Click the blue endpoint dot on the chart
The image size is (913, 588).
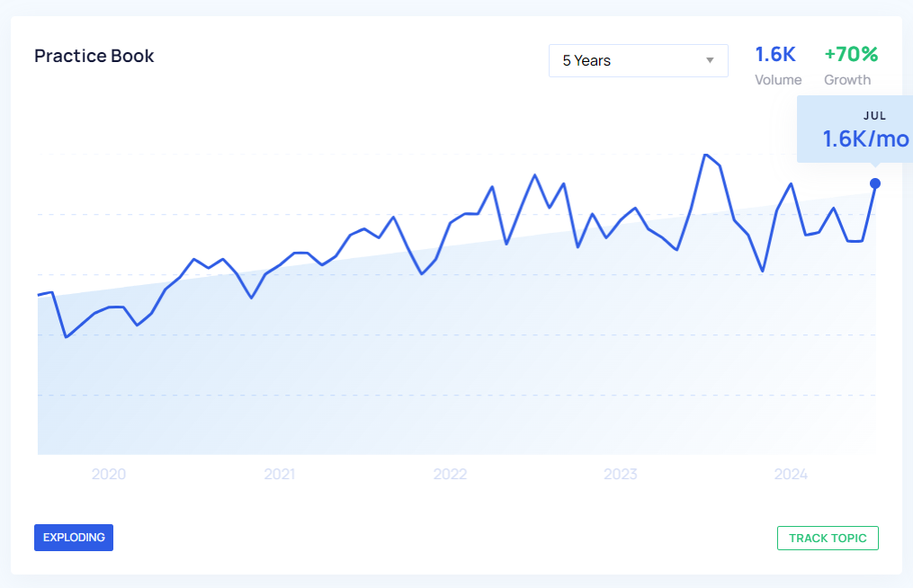[x=875, y=183]
